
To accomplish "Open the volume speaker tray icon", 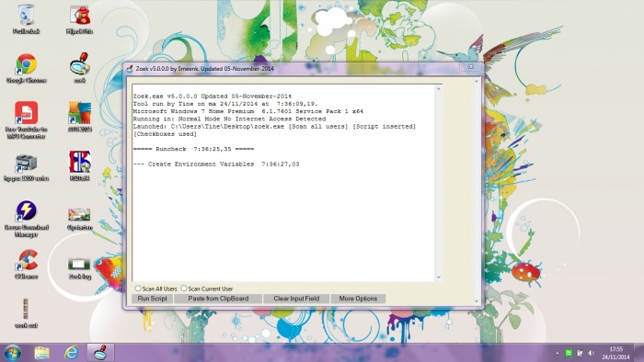I will tap(591, 353).
